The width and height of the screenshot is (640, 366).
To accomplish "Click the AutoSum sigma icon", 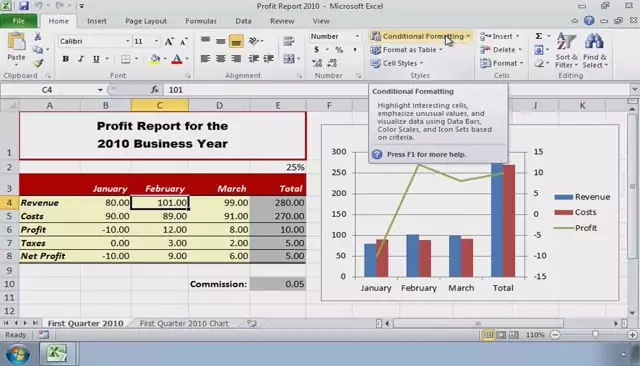I will point(539,36).
